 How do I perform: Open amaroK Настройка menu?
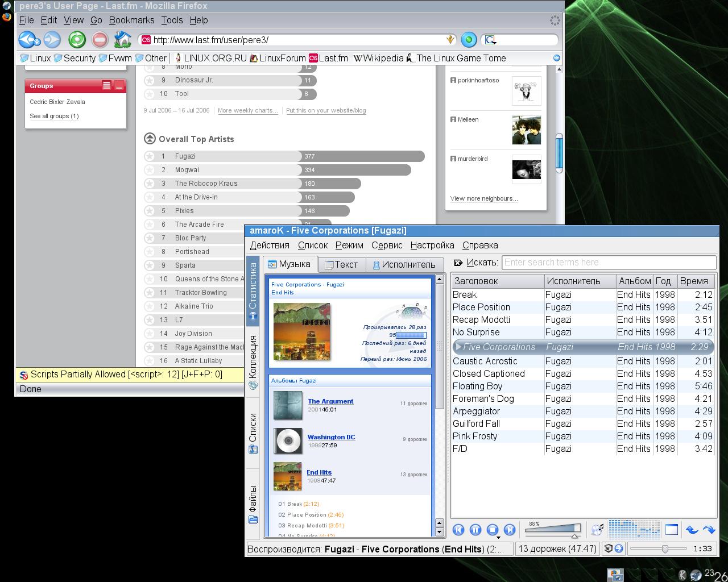432,246
